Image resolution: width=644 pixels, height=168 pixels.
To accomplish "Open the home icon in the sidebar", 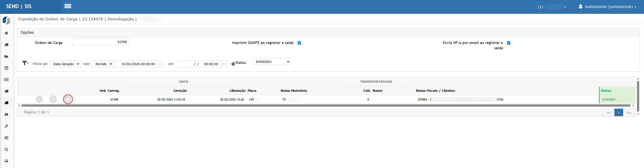I will [7, 33].
